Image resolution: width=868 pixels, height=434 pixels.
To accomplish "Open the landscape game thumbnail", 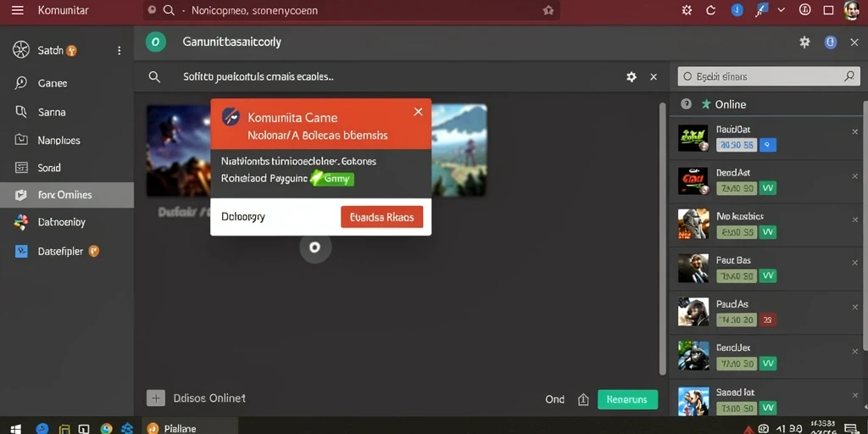I will 459,150.
